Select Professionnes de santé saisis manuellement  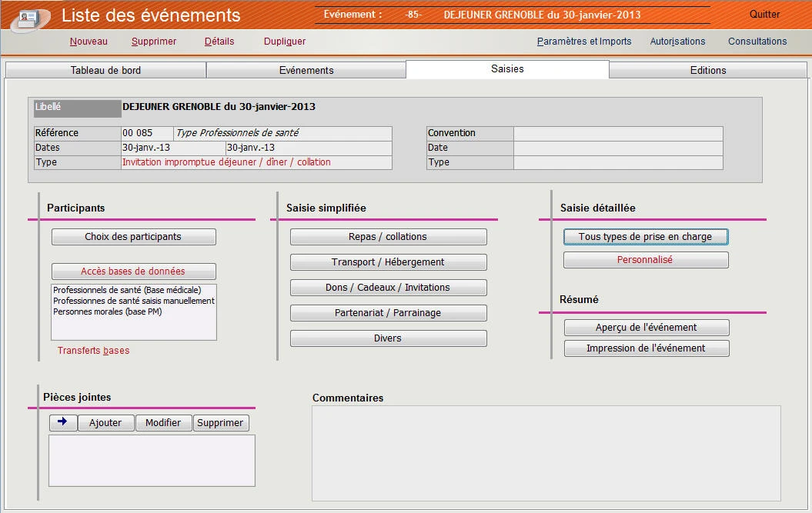click(134, 301)
